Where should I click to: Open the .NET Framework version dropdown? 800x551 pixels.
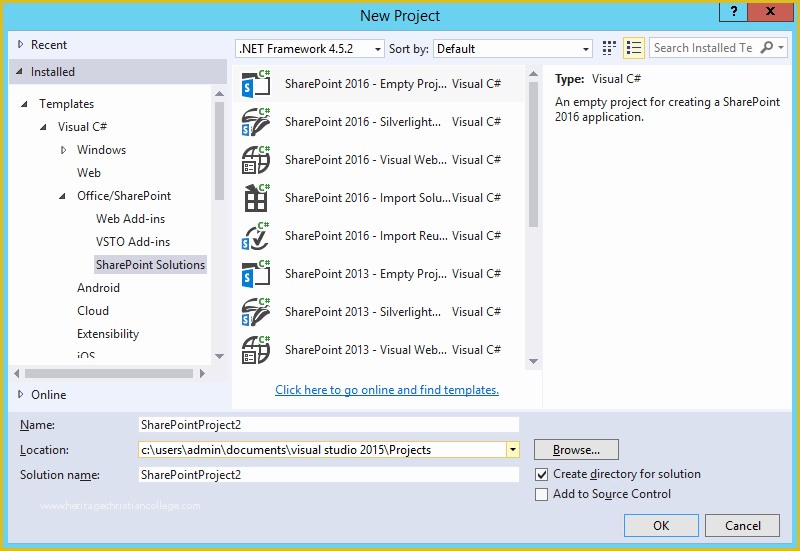pyautogui.click(x=310, y=49)
